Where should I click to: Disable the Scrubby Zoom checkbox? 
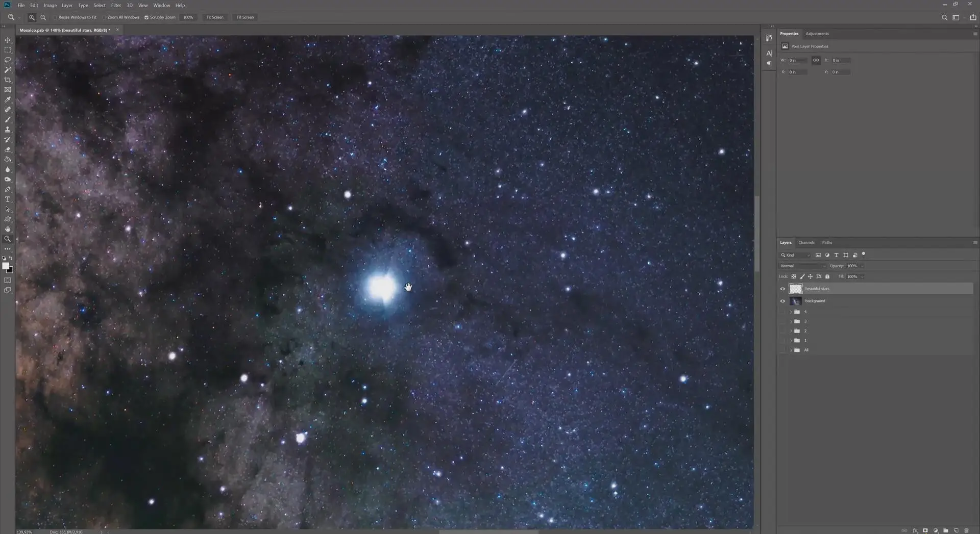[146, 17]
